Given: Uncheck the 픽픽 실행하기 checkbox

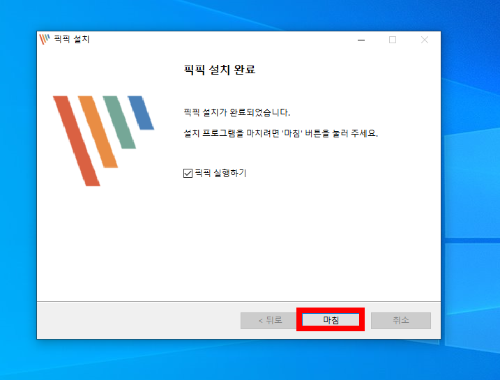Looking at the screenshot, I should tap(188, 173).
